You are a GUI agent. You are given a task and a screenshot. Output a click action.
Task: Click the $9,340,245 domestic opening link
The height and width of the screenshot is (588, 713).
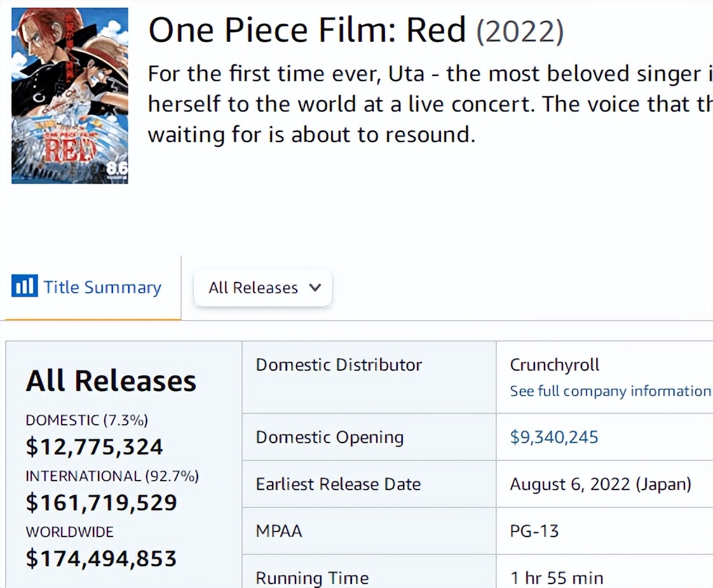click(553, 437)
